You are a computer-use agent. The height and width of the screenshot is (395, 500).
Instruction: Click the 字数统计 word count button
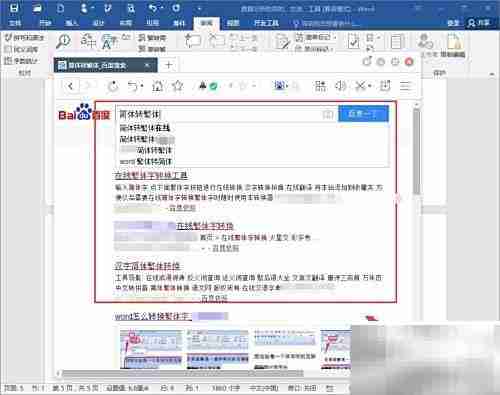22,61
